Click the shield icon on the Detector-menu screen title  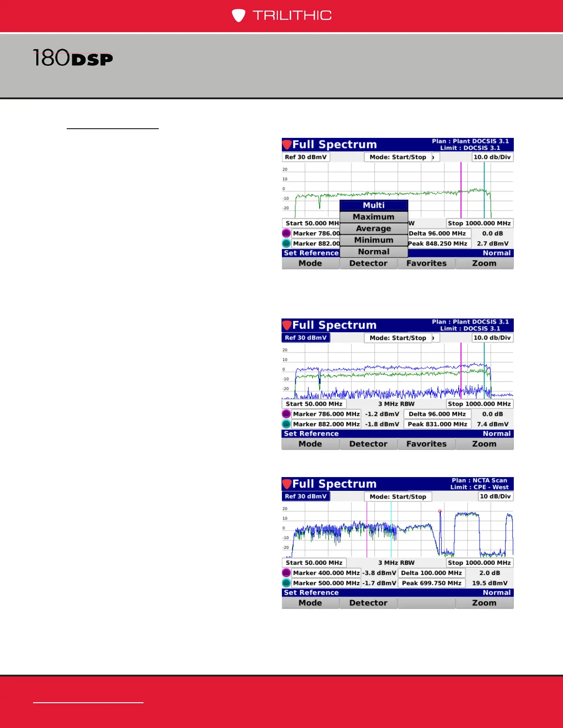pyautogui.click(x=287, y=145)
